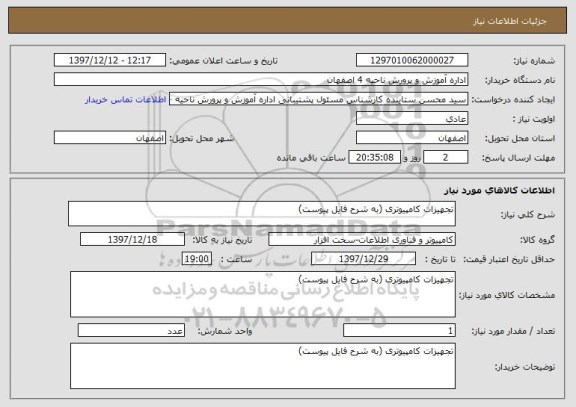Click the label شماره نیاز

point(534,61)
